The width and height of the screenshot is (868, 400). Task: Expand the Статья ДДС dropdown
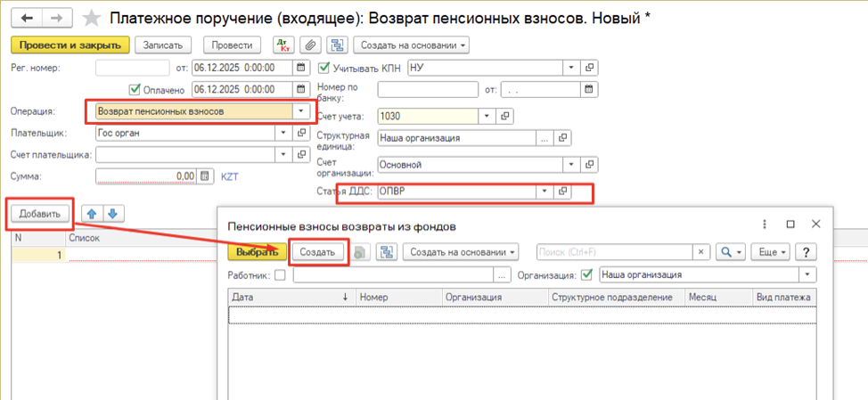pyautogui.click(x=542, y=191)
